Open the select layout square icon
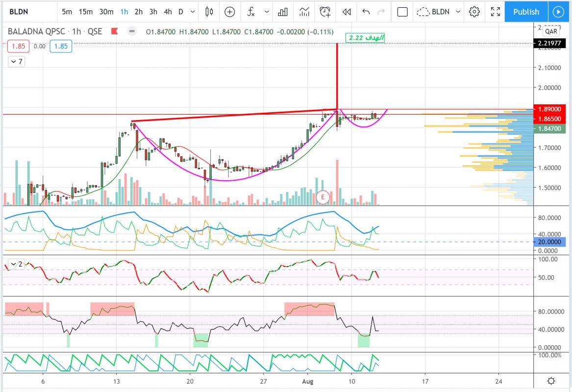Screen dimensions: 572x392 (402, 12)
